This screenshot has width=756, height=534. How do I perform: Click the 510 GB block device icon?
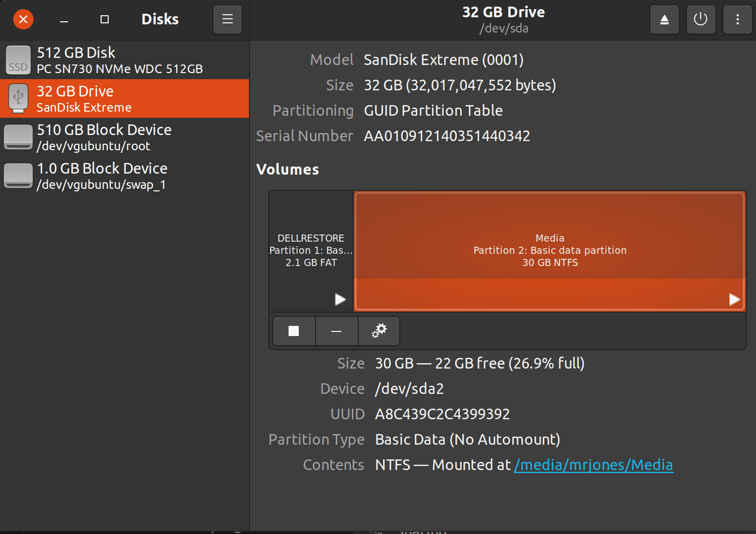coord(18,137)
